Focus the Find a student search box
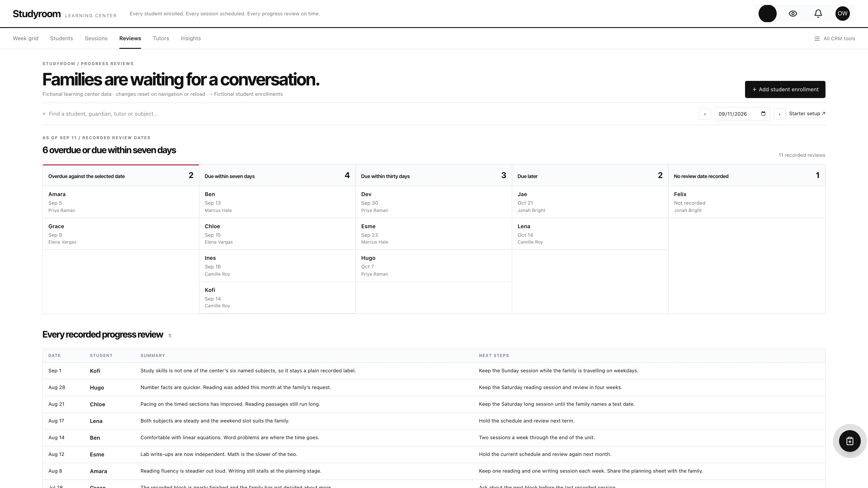Viewport: 868px width, 488px height. 367,114
